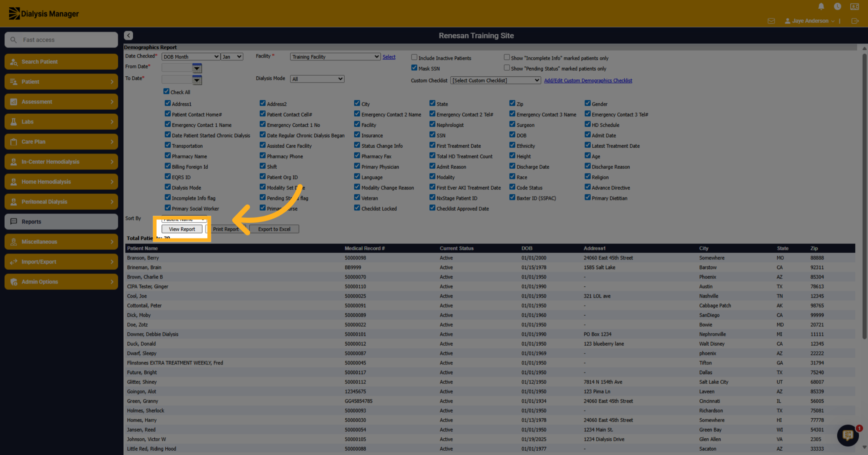Viewport: 868px width, 455px height.
Task: Click the Labs flask icon
Action: click(14, 122)
